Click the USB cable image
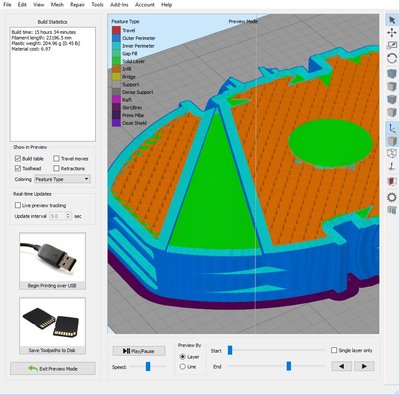400x395 pixels. (x=52, y=258)
